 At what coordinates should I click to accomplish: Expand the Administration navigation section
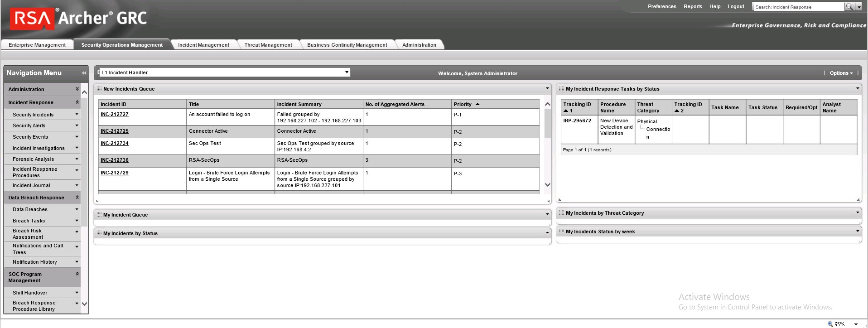click(x=77, y=89)
